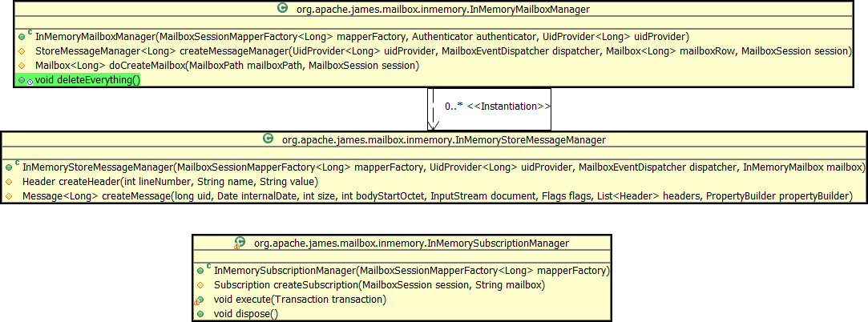This screenshot has height=322, width=868.
Task: Click the diamond icon beside createHeader method
Action: coord(9,182)
